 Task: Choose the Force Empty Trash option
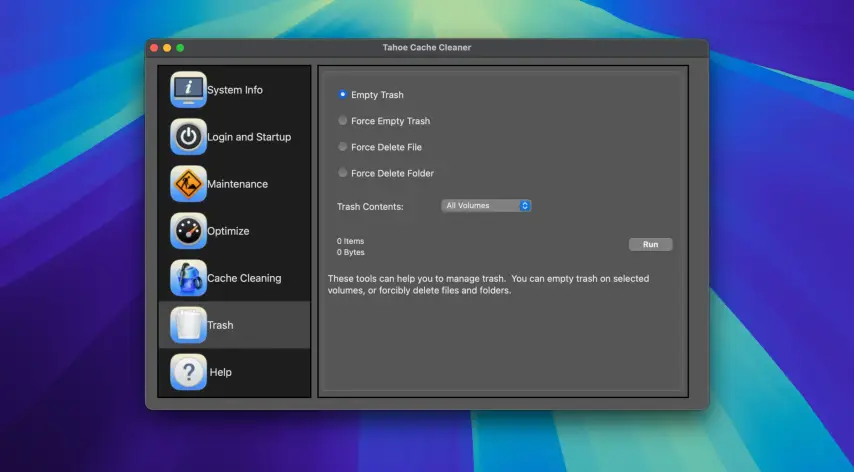(x=343, y=121)
